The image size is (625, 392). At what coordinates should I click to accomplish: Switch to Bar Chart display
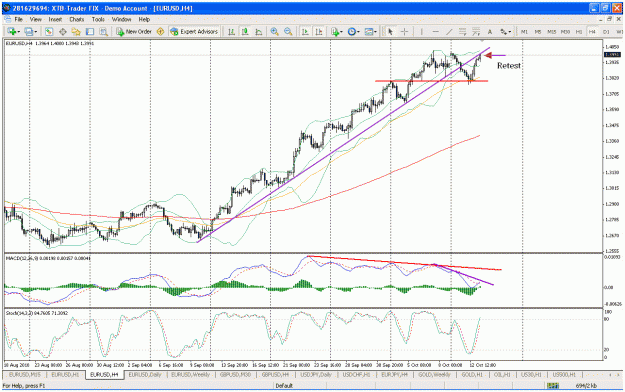pos(231,32)
